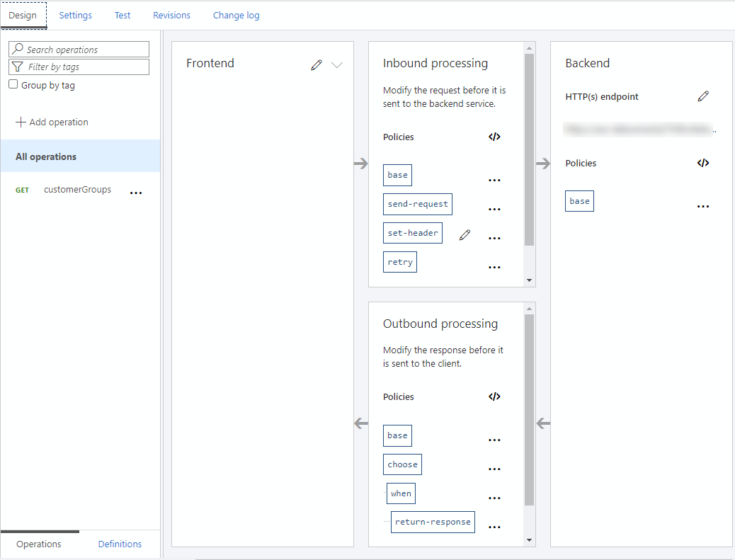This screenshot has width=735, height=560.
Task: Open the Outbound processing policy code editor
Action: (494, 396)
